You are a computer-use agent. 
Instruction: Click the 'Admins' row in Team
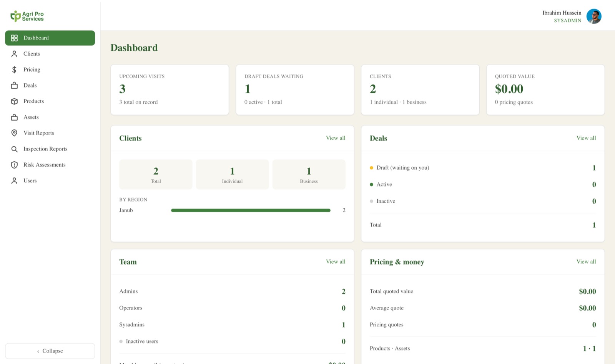[232, 291]
